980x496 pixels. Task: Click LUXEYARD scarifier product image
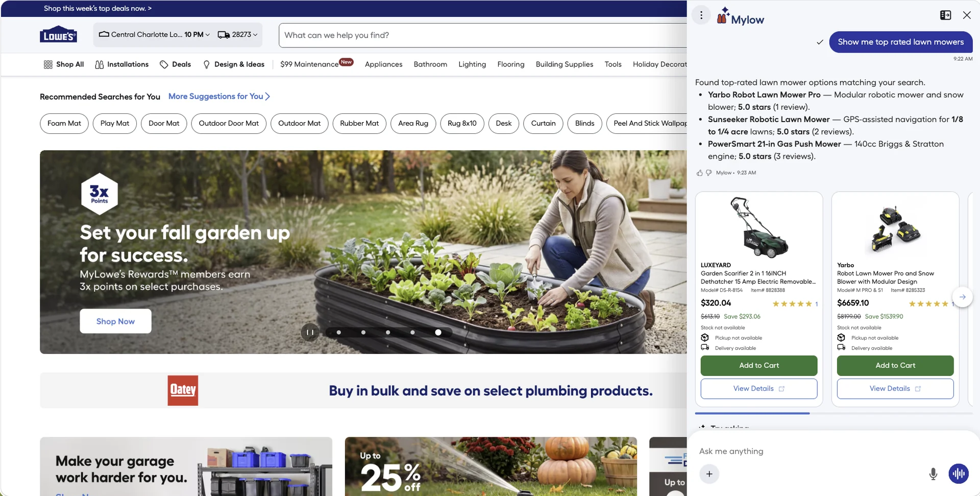(x=759, y=227)
